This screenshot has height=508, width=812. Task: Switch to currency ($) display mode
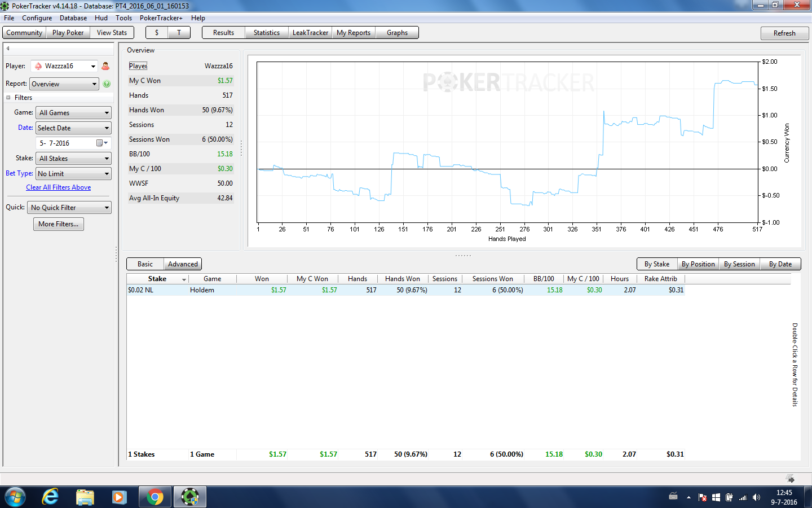[157, 33]
